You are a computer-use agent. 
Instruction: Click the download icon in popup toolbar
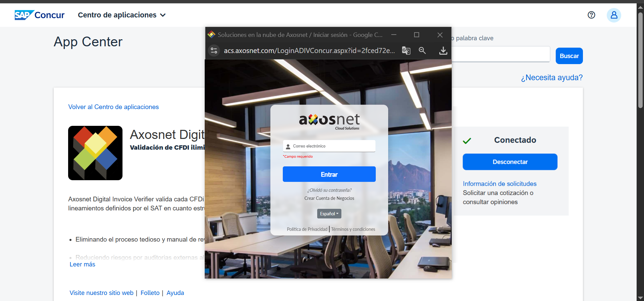click(443, 51)
